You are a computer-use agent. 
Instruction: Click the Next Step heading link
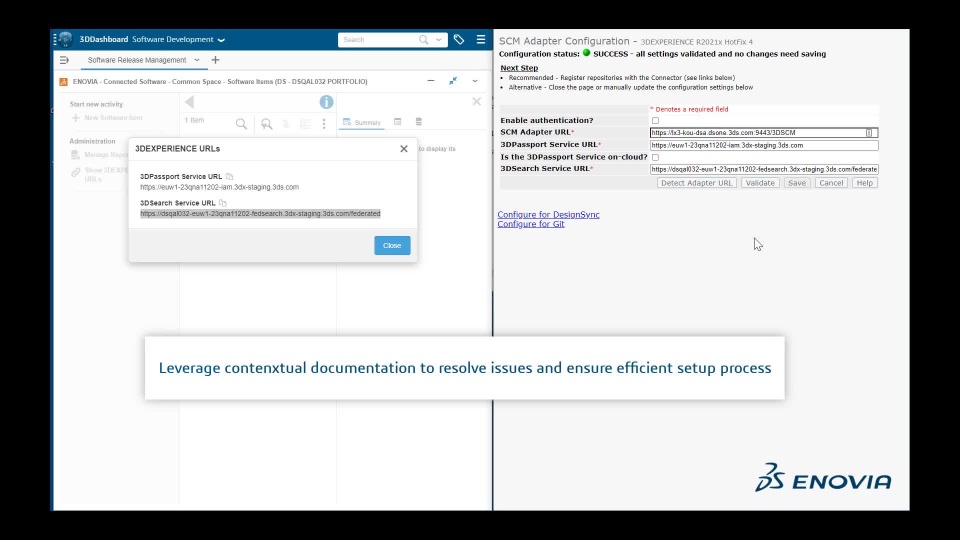coord(519,68)
